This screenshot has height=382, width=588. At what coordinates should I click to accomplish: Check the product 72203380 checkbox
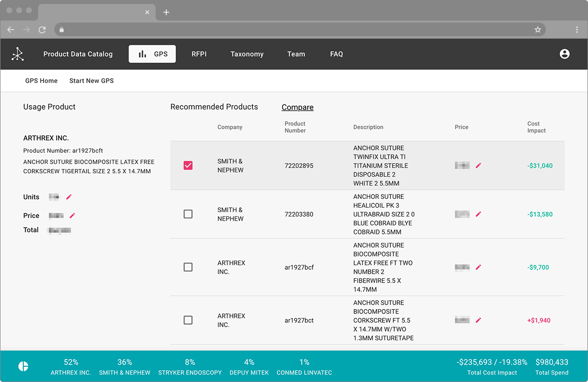(x=188, y=214)
